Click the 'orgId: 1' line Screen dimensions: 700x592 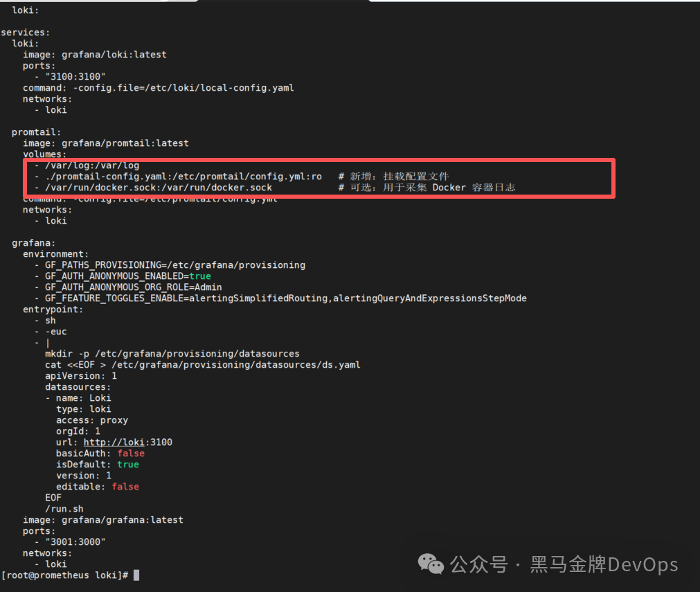click(78, 431)
